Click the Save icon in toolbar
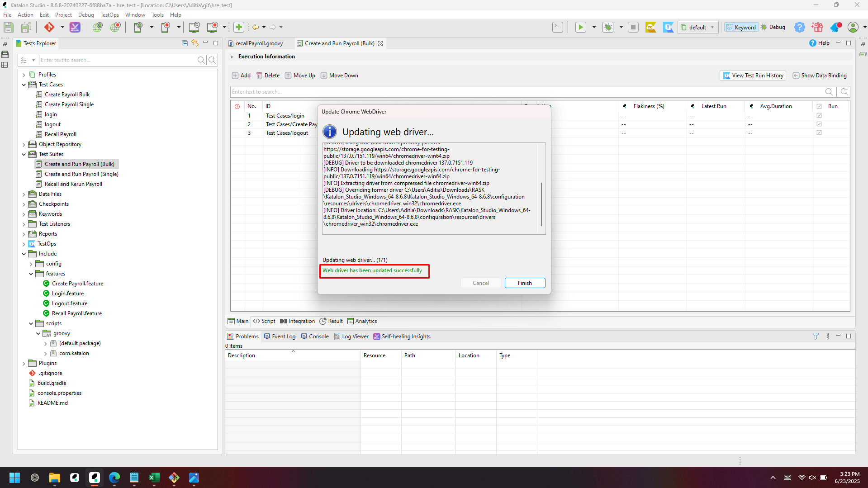This screenshot has height=488, width=868. (x=9, y=27)
